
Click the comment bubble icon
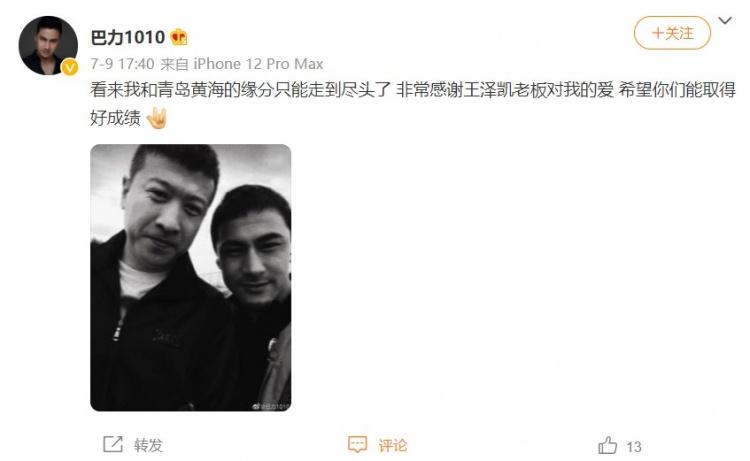point(357,444)
